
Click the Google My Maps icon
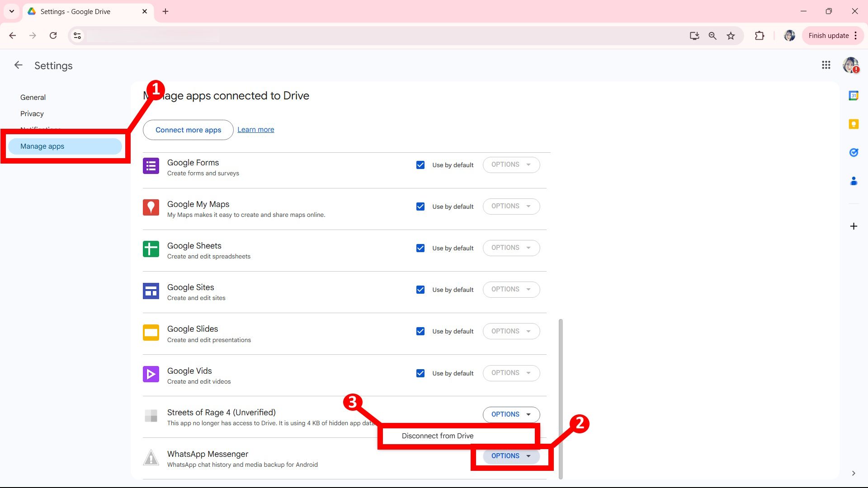coord(151,207)
